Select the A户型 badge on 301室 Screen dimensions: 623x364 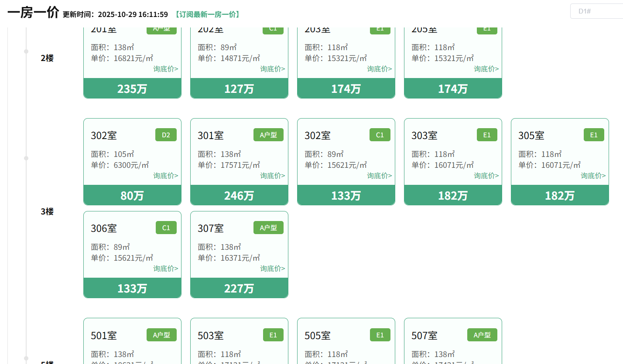click(268, 135)
